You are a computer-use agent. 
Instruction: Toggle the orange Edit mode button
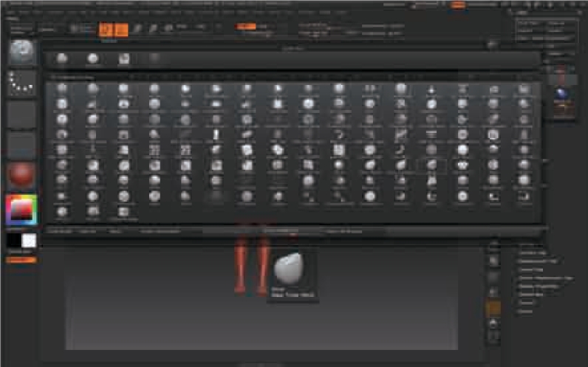click(x=106, y=30)
